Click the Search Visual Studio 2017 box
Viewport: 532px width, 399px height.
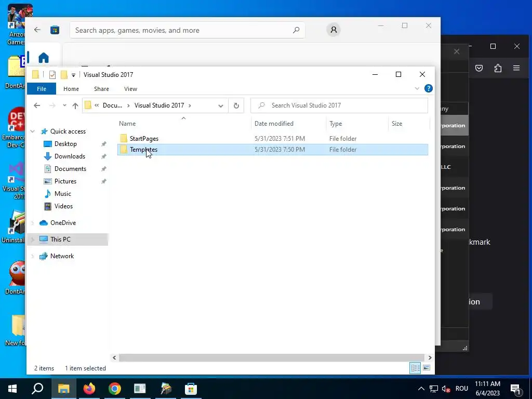(339, 105)
